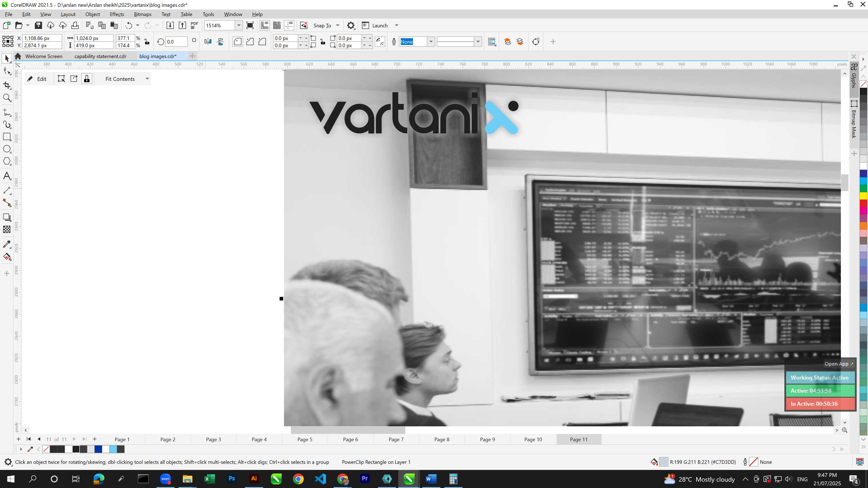
Task: Click Select Contents PowerClip button
Action: pyautogui.click(x=61, y=79)
